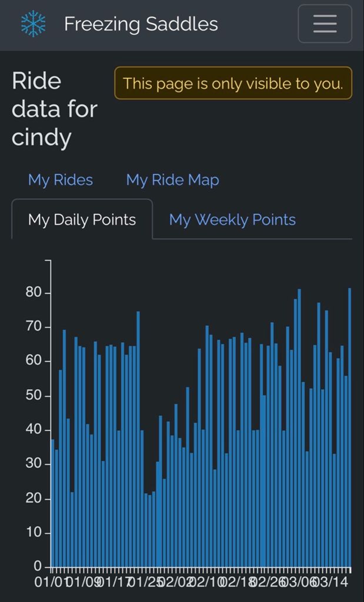Click the leftmost bar in the chart
The image size is (364, 602).
pos(53,503)
